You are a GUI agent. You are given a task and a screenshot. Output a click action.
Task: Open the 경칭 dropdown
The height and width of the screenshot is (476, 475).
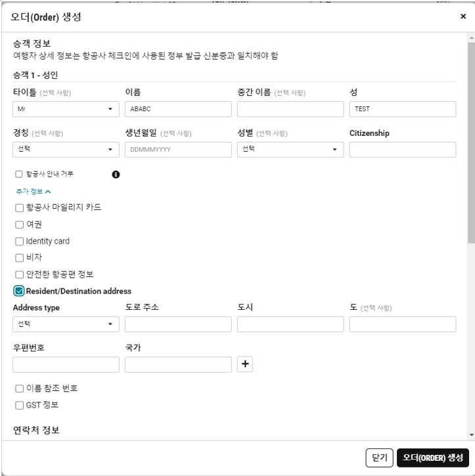pyautogui.click(x=66, y=149)
